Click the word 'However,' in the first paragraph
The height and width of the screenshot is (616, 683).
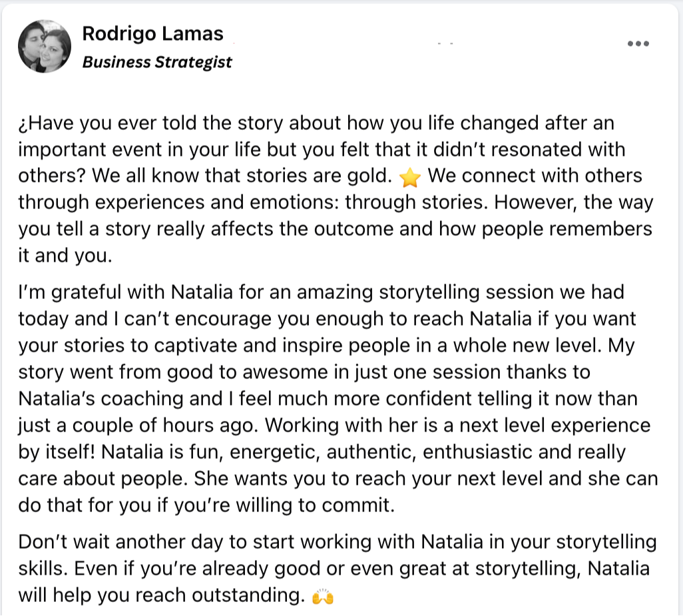[x=536, y=202]
